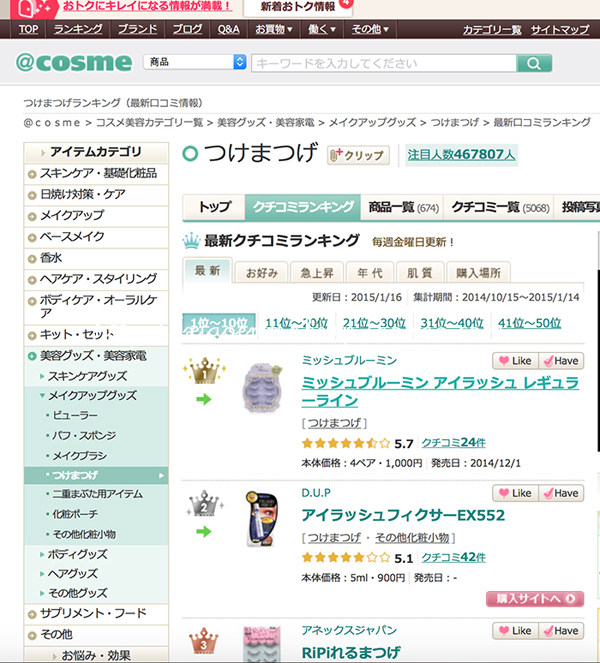The image size is (600, 663).
Task: Open the @cosme logo homepage
Action: coord(74,63)
